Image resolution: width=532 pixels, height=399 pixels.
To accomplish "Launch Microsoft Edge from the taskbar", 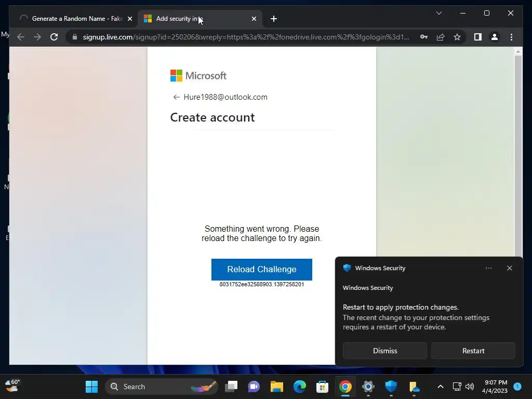I will click(300, 387).
